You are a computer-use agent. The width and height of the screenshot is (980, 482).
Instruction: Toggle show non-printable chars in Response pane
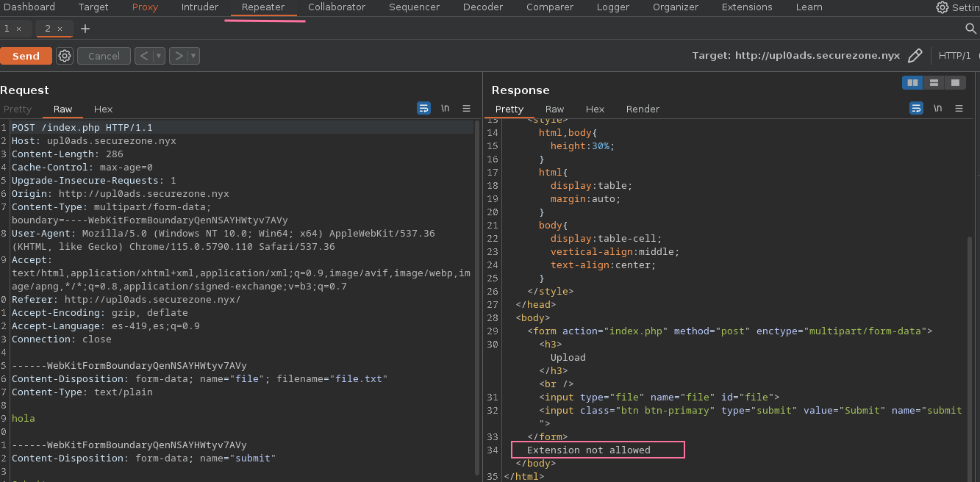[937, 109]
